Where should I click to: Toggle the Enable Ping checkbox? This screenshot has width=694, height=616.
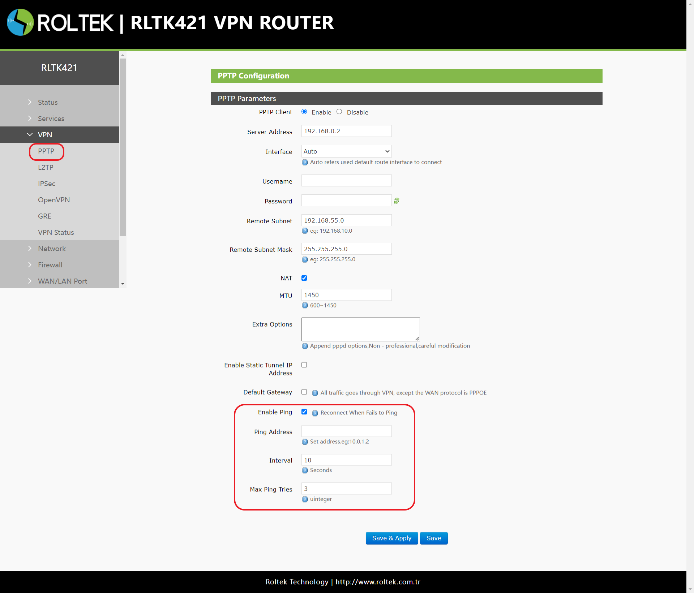point(304,412)
